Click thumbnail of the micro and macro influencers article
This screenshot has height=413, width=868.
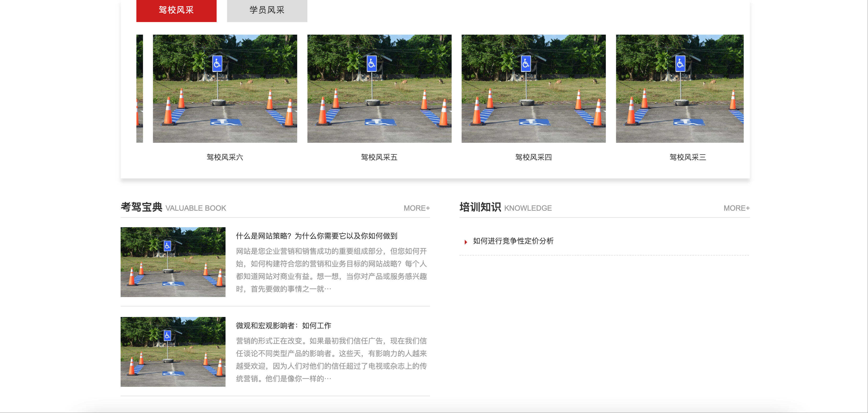173,352
